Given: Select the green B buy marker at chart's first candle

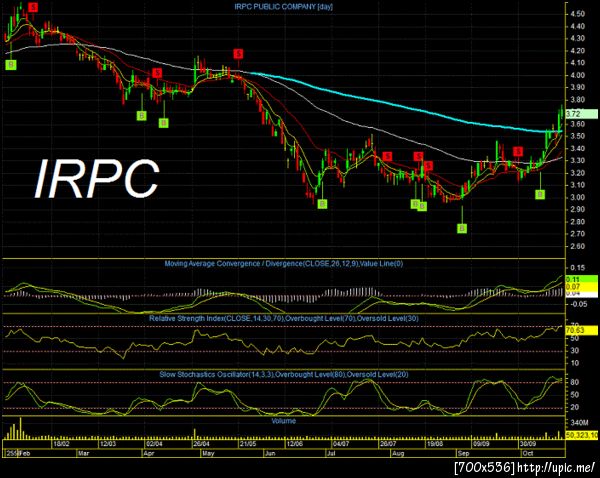Looking at the screenshot, I should coord(11,65).
